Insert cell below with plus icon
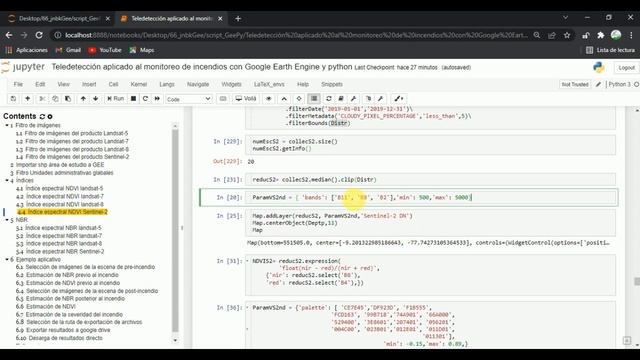The height and width of the screenshot is (360, 640). (27, 99)
